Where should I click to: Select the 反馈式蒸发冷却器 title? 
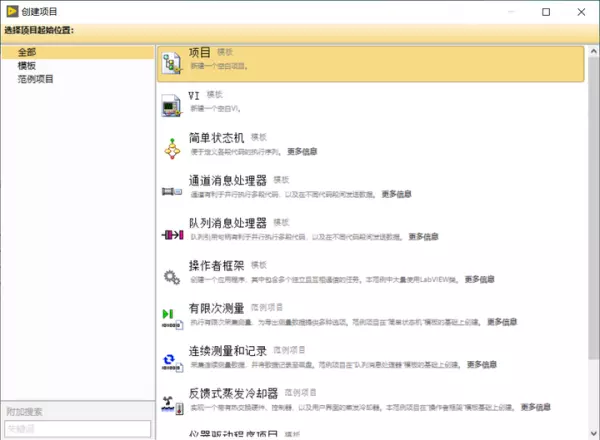pyautogui.click(x=233, y=393)
